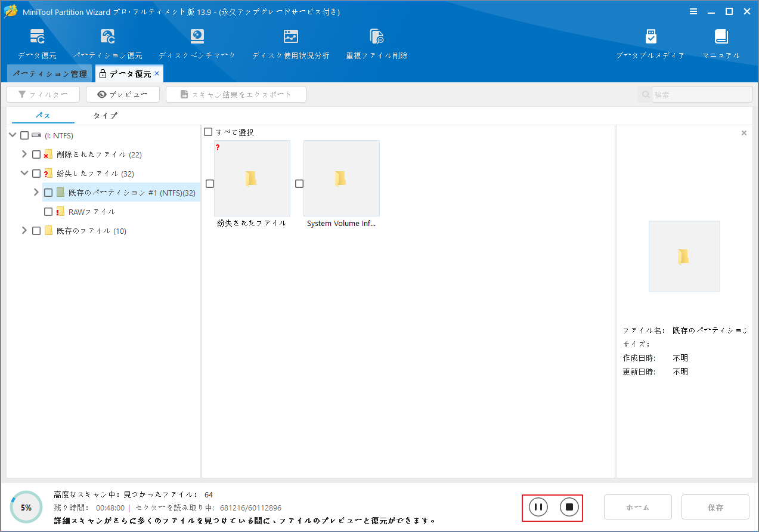Click the ホーム button

638,508
